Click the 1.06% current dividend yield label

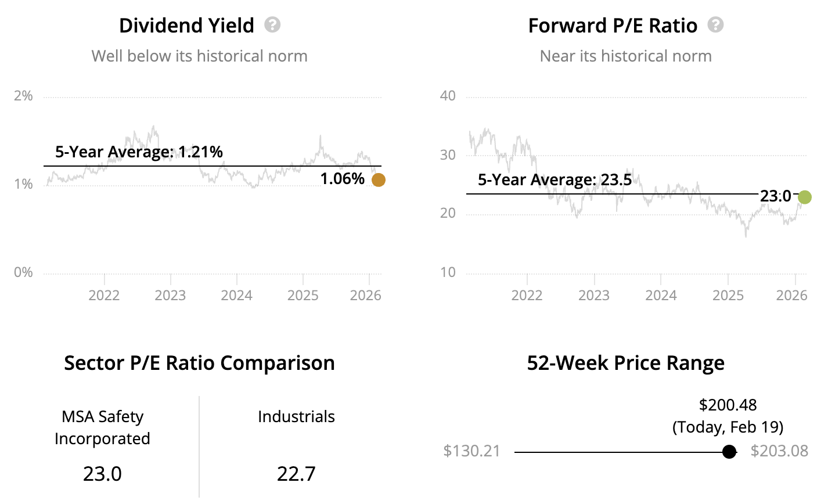tap(342, 179)
